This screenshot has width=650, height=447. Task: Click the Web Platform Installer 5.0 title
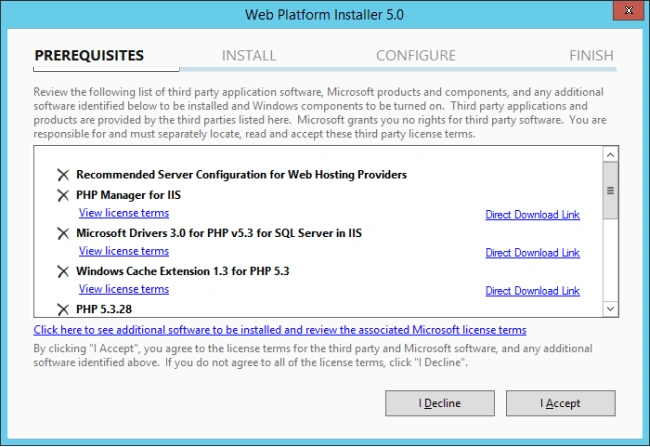click(x=324, y=15)
